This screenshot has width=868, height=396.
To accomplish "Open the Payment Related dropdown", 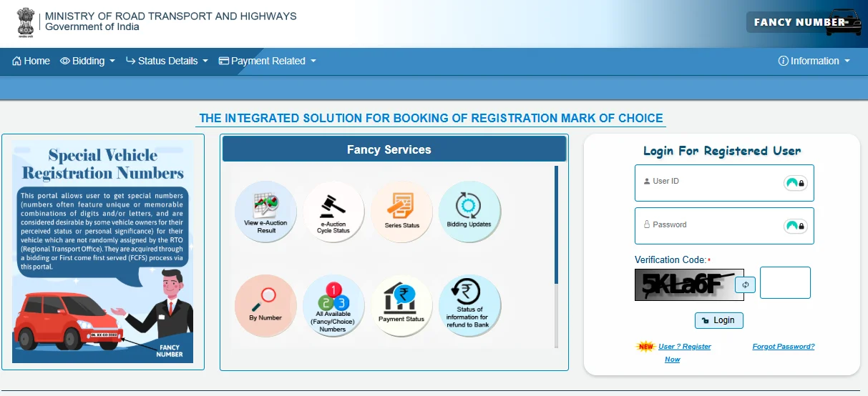I will 268,61.
